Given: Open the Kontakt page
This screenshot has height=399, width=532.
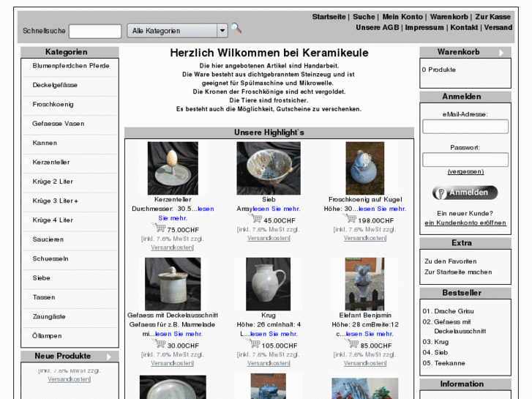Looking at the screenshot, I should tap(464, 28).
